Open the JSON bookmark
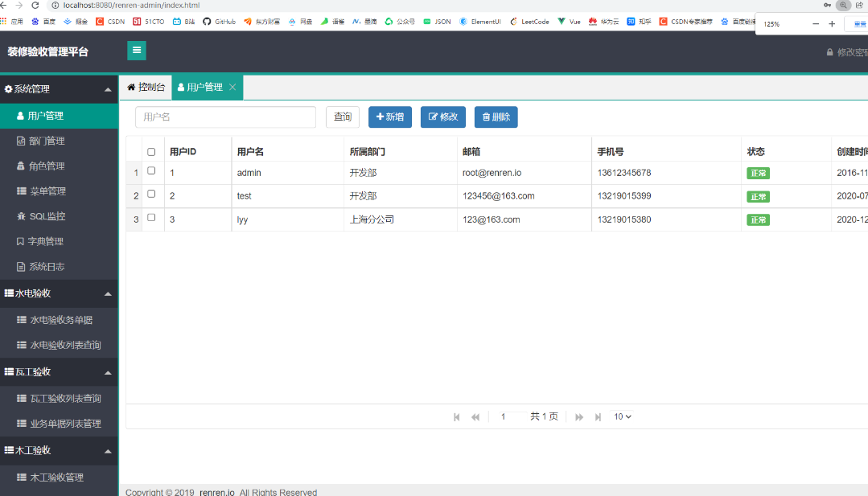Screen dimensions: 868x496 point(437,22)
